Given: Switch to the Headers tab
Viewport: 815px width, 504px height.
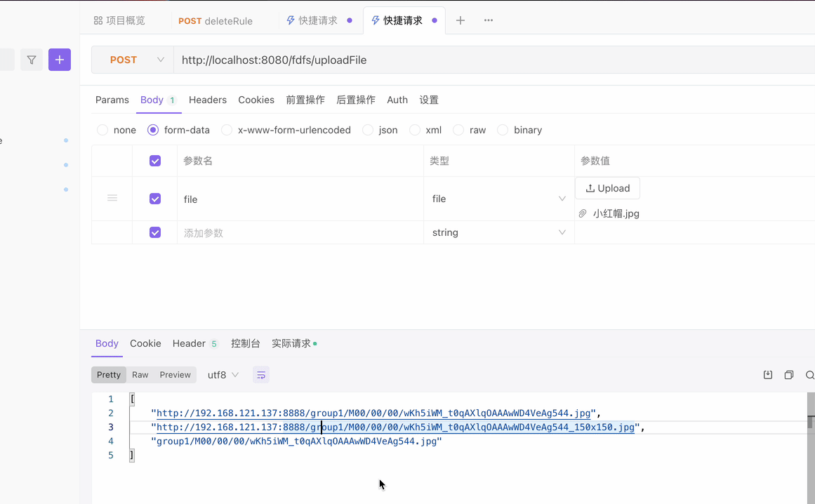Looking at the screenshot, I should tap(207, 100).
